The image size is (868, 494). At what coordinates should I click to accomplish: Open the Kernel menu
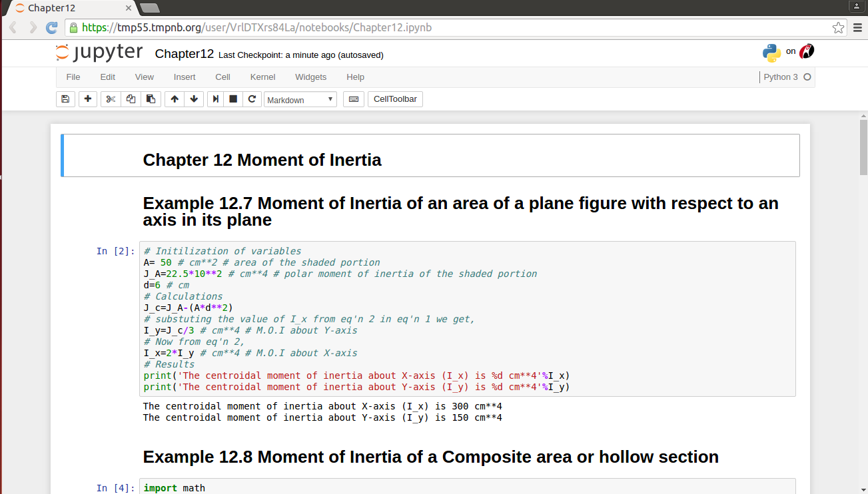pyautogui.click(x=263, y=77)
